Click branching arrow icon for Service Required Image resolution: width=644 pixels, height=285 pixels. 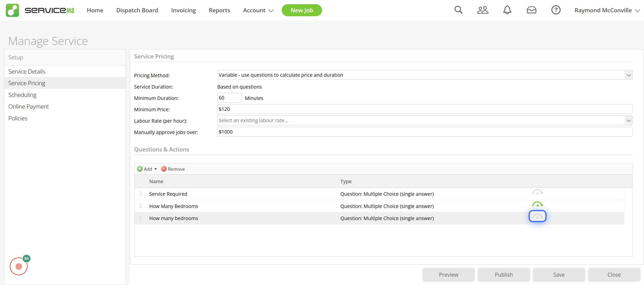pos(537,192)
